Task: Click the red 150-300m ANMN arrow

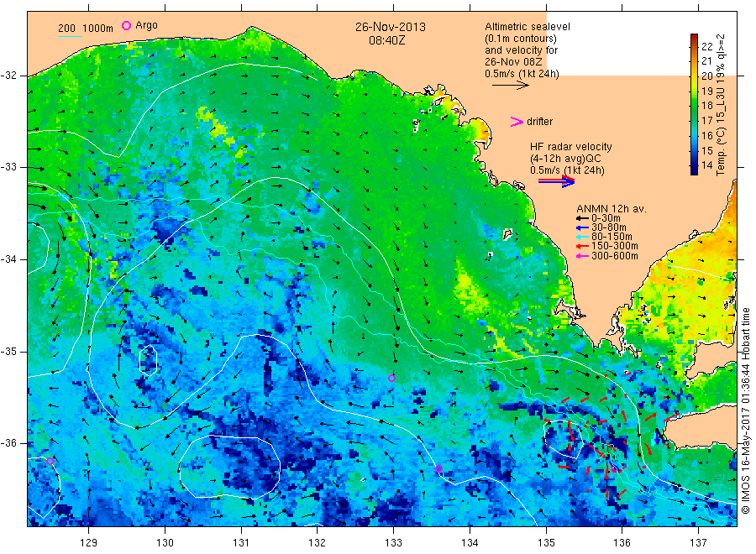Action: 582,246
